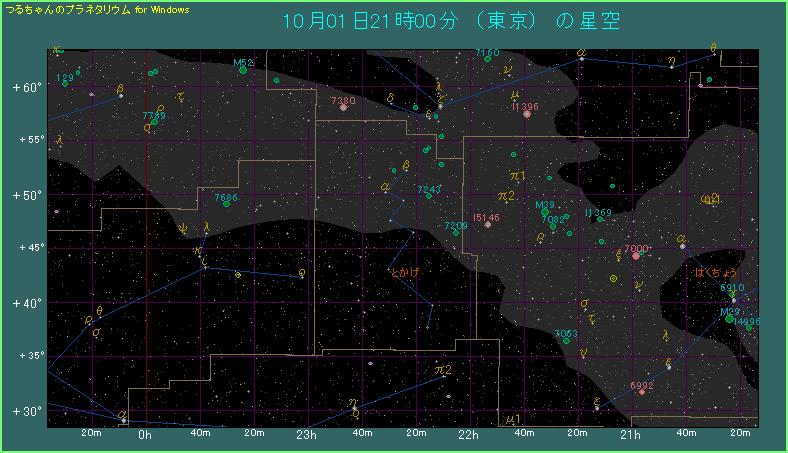Image resolution: width=788 pixels, height=453 pixels.
Task: Select the M29 cluster marker
Action: click(729, 319)
